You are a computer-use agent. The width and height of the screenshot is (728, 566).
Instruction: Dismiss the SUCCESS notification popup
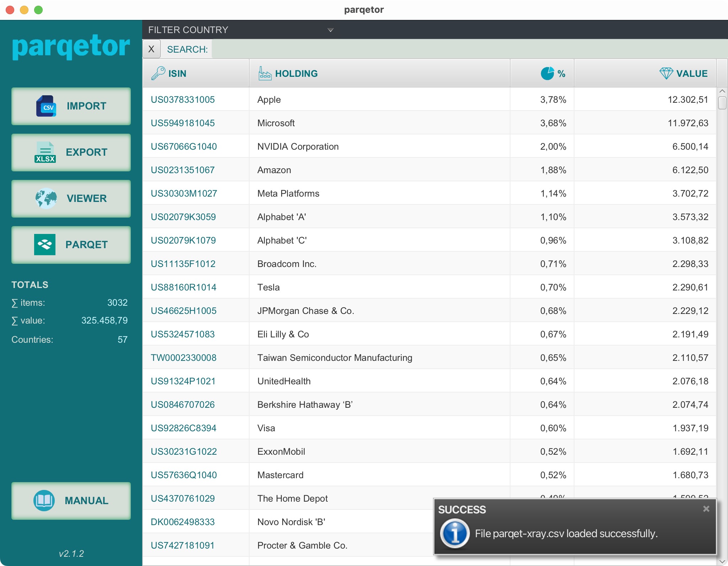[x=706, y=509]
